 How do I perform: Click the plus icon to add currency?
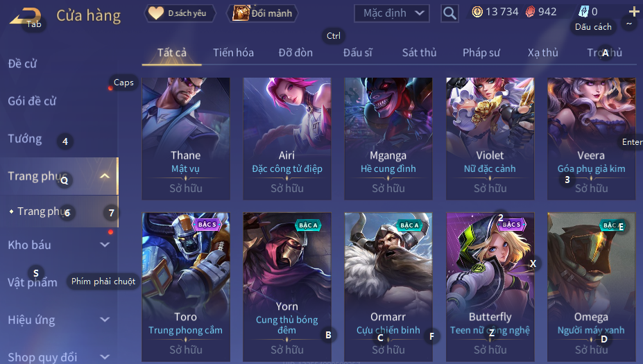coord(634,12)
